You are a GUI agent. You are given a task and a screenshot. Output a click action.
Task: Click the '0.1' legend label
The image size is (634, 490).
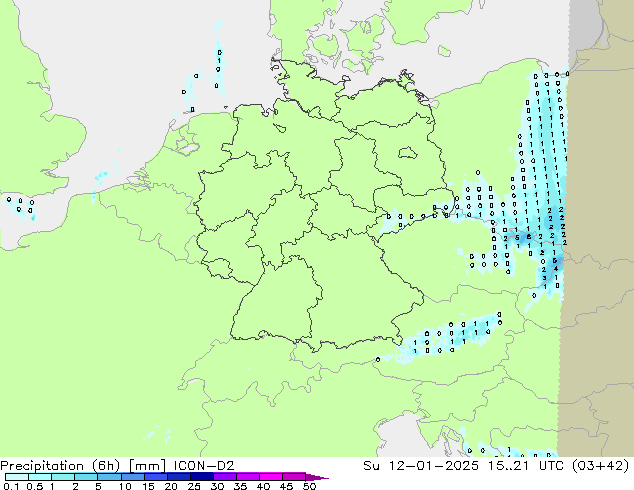11,486
